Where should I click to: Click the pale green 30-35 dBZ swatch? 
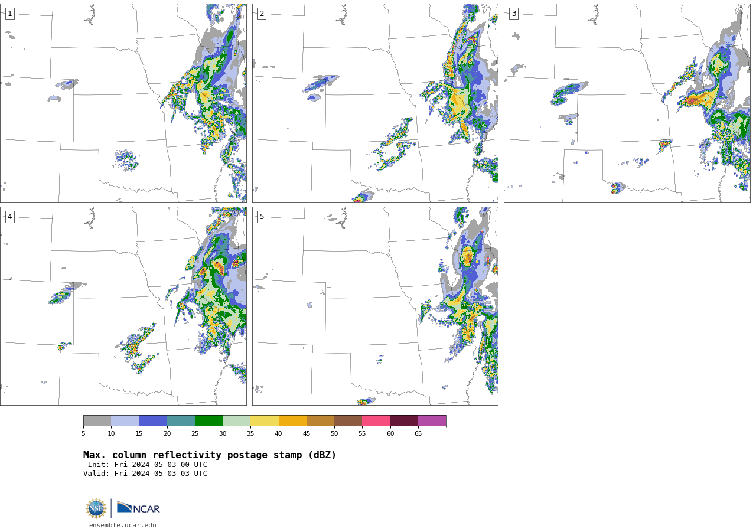(x=237, y=420)
